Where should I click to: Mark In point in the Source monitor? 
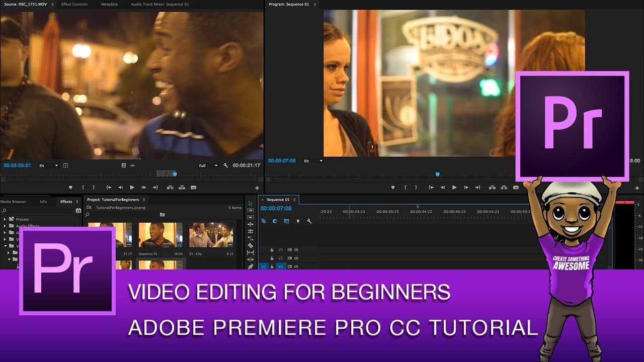point(83,188)
